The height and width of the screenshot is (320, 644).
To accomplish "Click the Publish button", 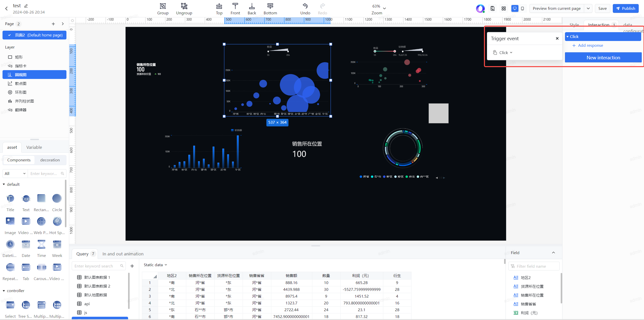I will click(625, 9).
